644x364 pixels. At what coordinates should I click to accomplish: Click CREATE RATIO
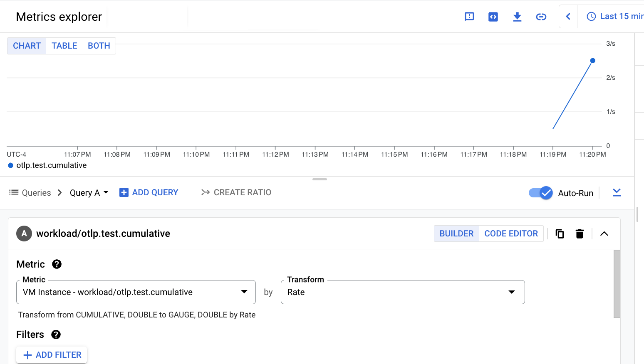point(236,192)
